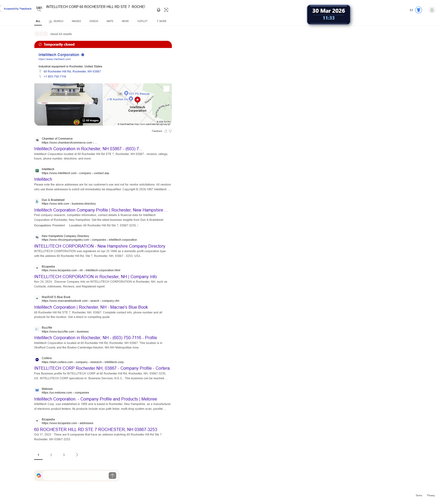The width and height of the screenshot is (444, 500).
Task: Open the machine photo thumbnail
Action: 68,104
